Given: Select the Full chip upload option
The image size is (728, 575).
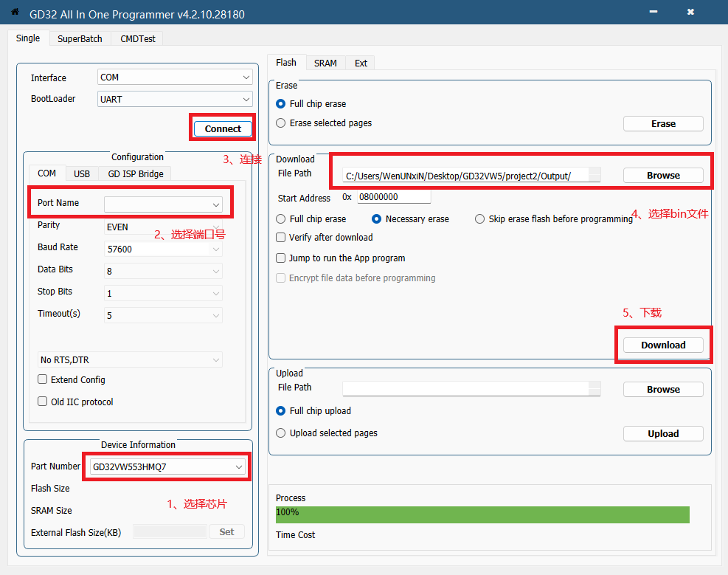Looking at the screenshot, I should pos(313,410).
